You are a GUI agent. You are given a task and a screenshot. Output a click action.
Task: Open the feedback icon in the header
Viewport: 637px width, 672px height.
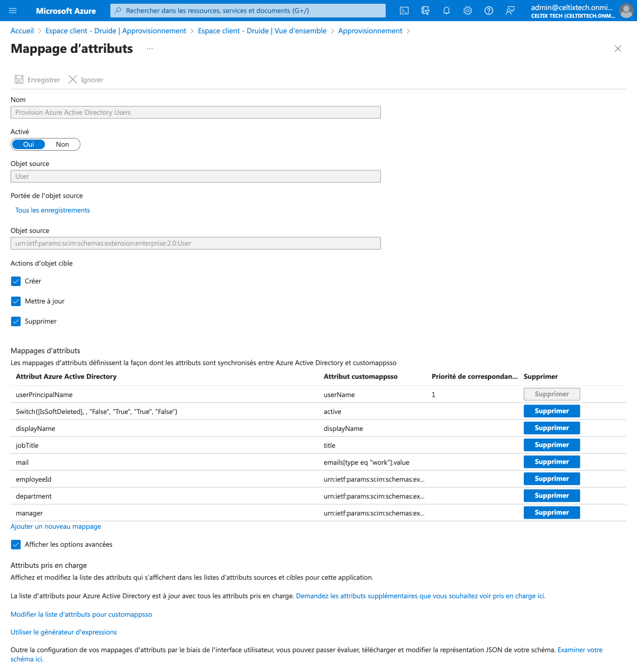tap(510, 11)
